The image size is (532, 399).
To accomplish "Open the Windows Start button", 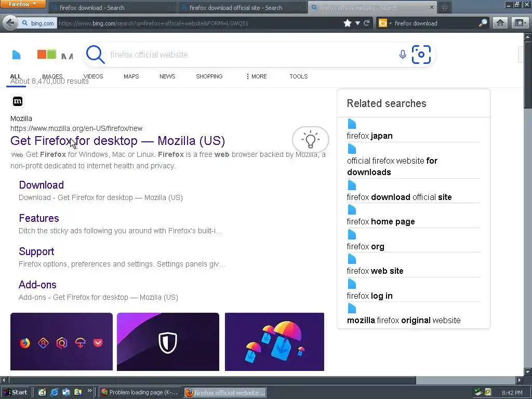I will (15, 392).
